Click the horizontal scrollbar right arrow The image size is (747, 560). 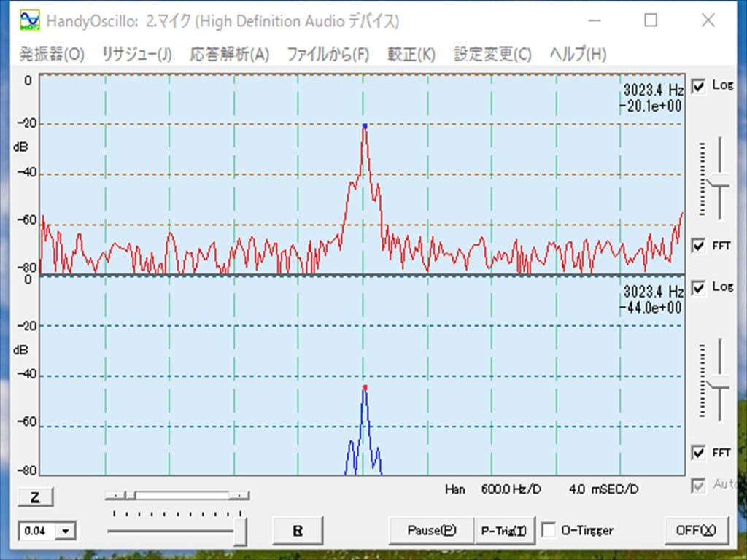[x=241, y=496]
